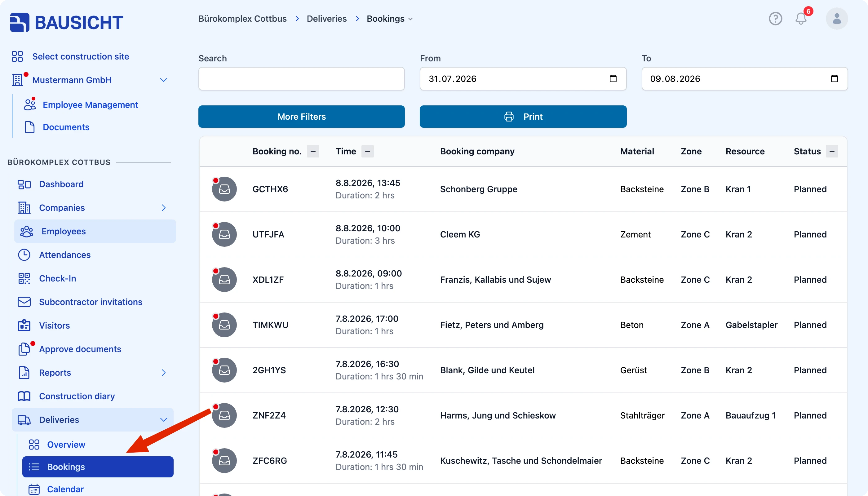Click the Bauaufzug 1 resource cell
Screen dimensions: 868x496
click(x=751, y=416)
